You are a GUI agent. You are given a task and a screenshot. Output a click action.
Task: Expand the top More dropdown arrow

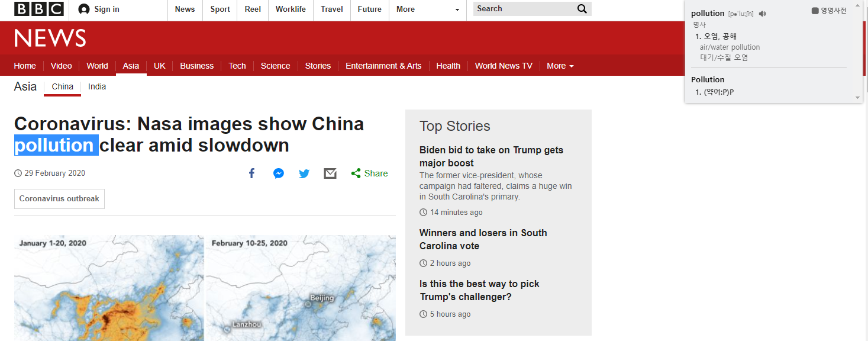click(x=457, y=10)
